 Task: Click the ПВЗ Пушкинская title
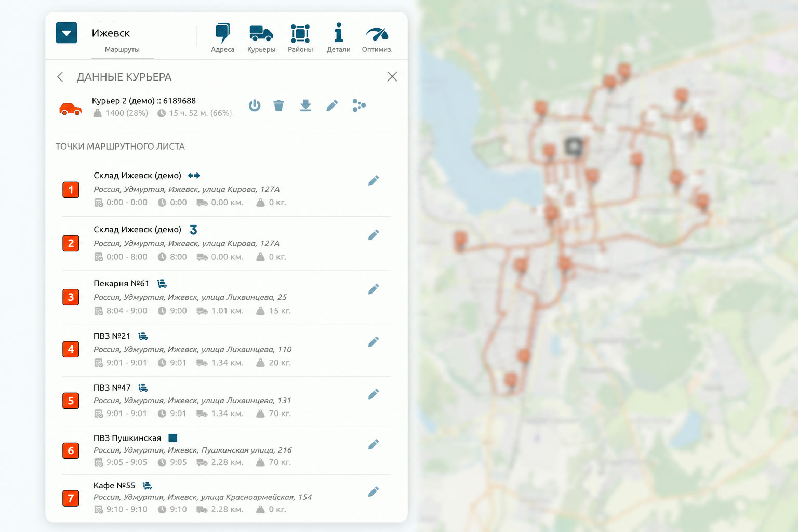(127, 438)
